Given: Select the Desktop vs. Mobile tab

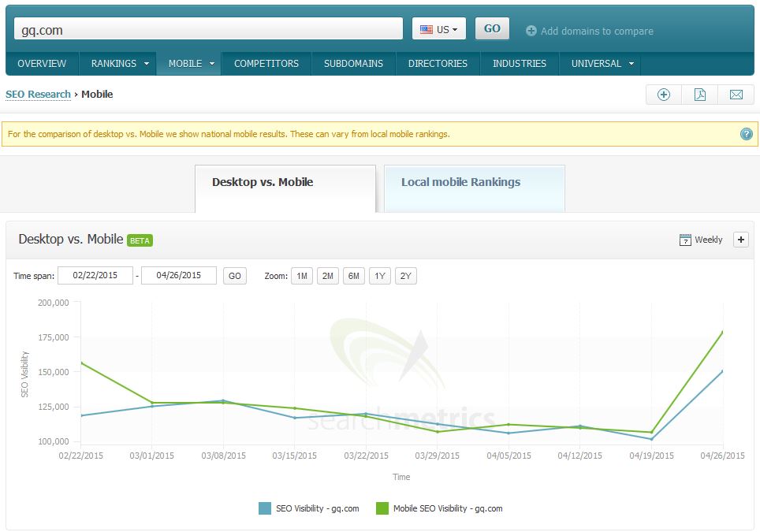Looking at the screenshot, I should [x=285, y=188].
